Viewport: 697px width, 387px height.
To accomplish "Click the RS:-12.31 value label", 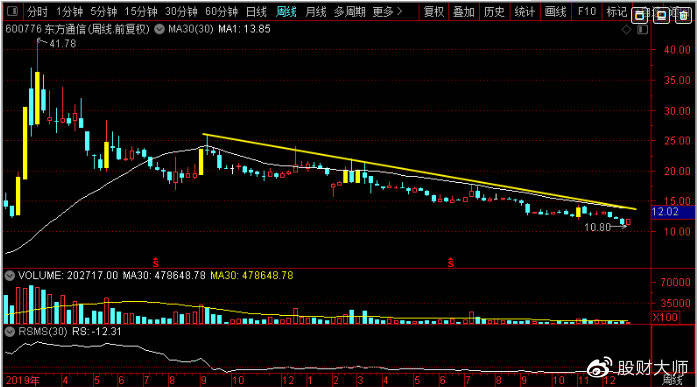I will pos(96,331).
